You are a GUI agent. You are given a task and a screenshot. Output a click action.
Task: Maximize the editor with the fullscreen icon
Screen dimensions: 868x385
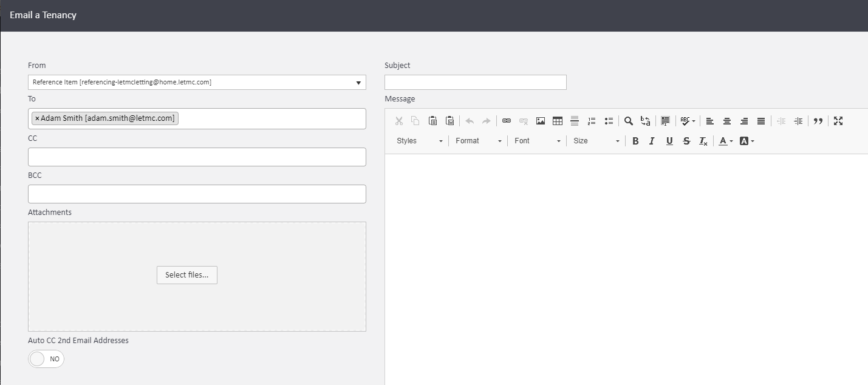point(838,121)
